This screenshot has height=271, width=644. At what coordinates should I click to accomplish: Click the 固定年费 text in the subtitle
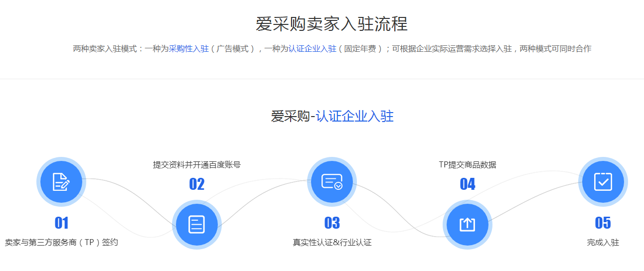tap(360, 49)
